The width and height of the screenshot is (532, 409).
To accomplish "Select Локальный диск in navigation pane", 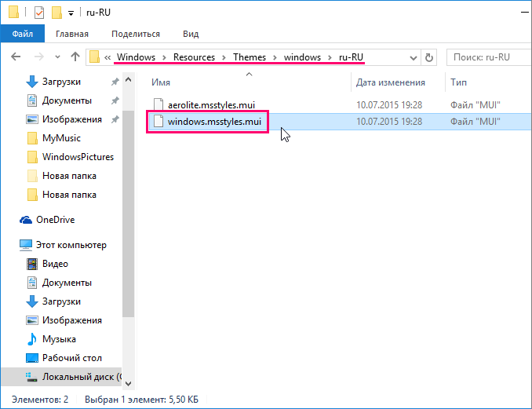I will 61,377.
